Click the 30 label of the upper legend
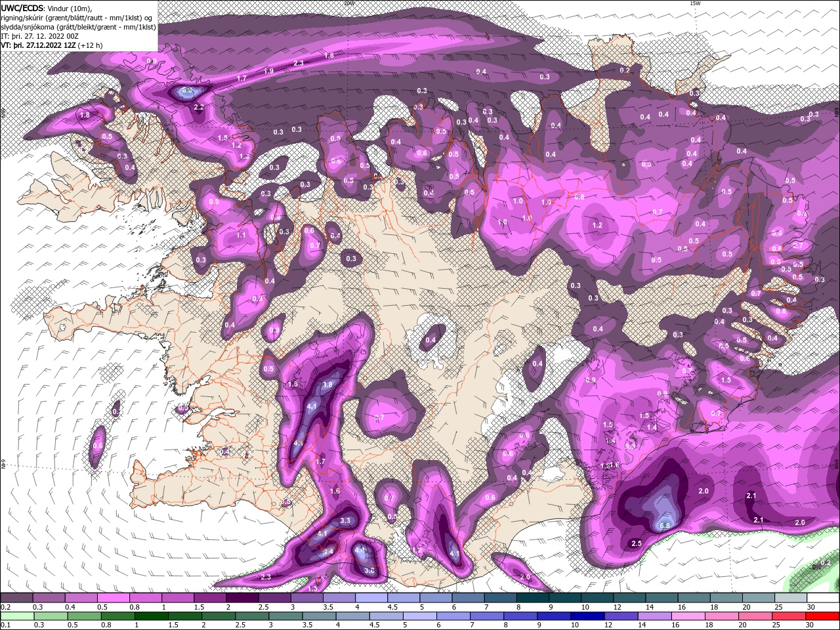840x630 pixels. (811, 606)
